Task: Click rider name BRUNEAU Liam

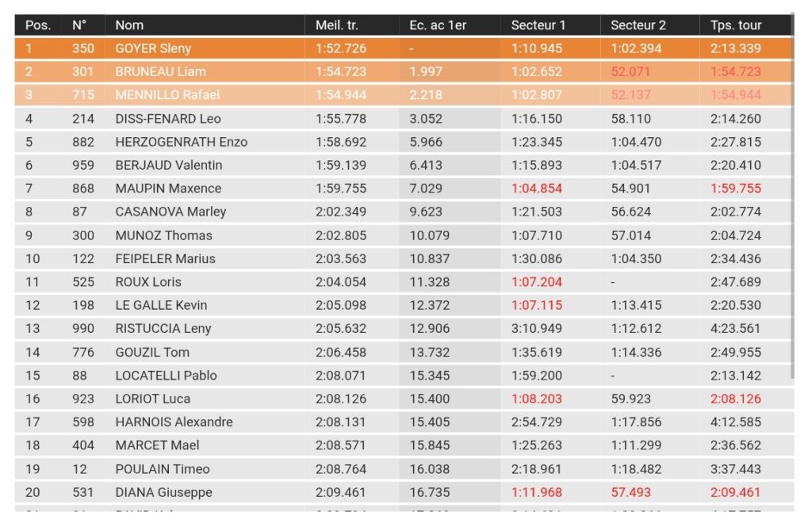Action: [160, 71]
